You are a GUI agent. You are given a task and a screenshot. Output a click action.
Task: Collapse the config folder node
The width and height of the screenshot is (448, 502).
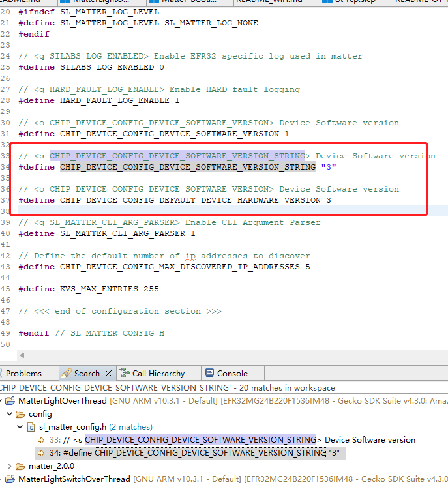(8, 414)
